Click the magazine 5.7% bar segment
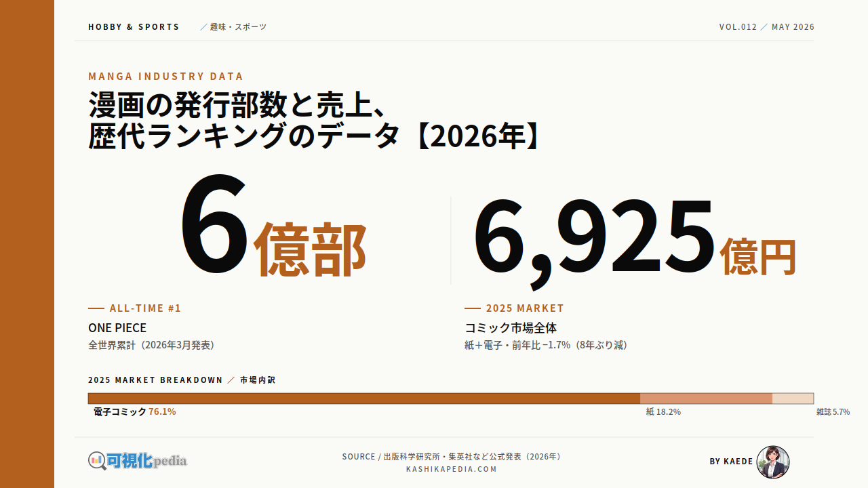Viewport: 868px width, 488px height. point(793,399)
